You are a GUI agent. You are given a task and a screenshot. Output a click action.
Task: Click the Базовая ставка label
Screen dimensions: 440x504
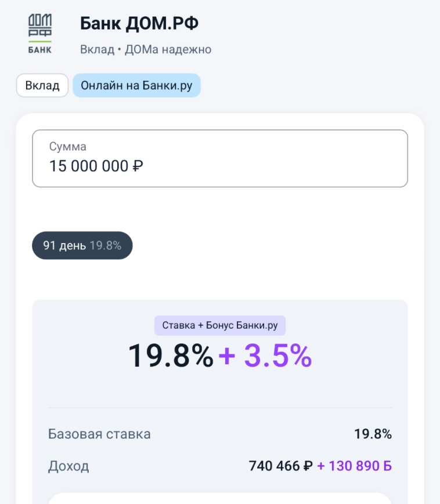[x=99, y=434]
